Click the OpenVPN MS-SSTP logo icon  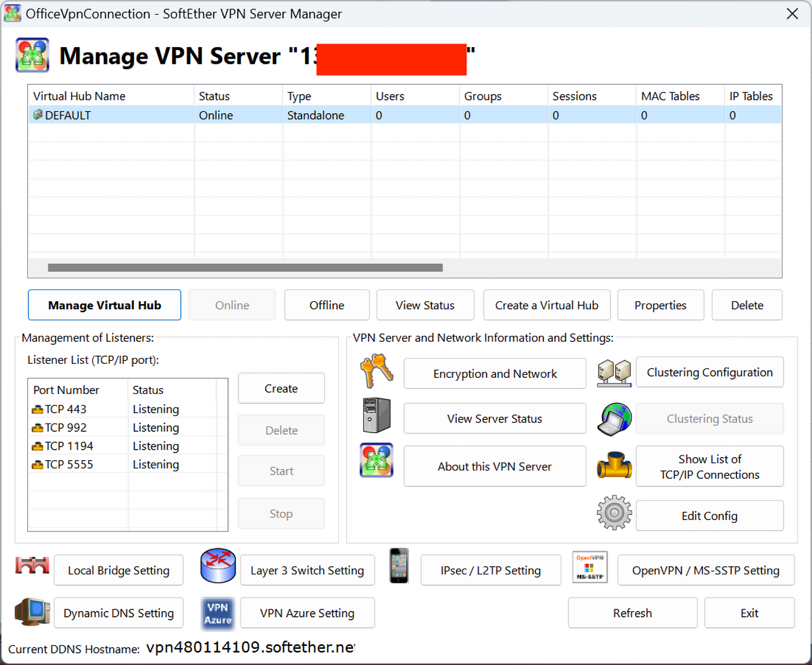[590, 567]
